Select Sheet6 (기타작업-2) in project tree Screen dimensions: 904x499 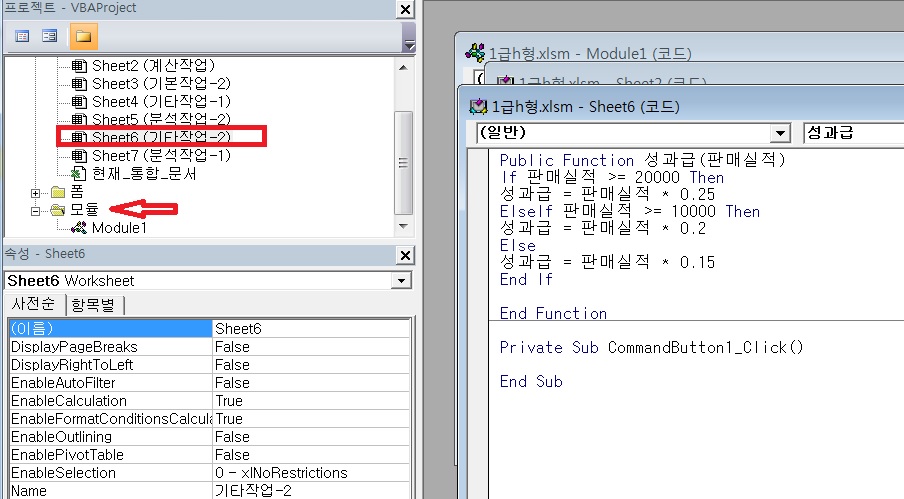pos(160,137)
